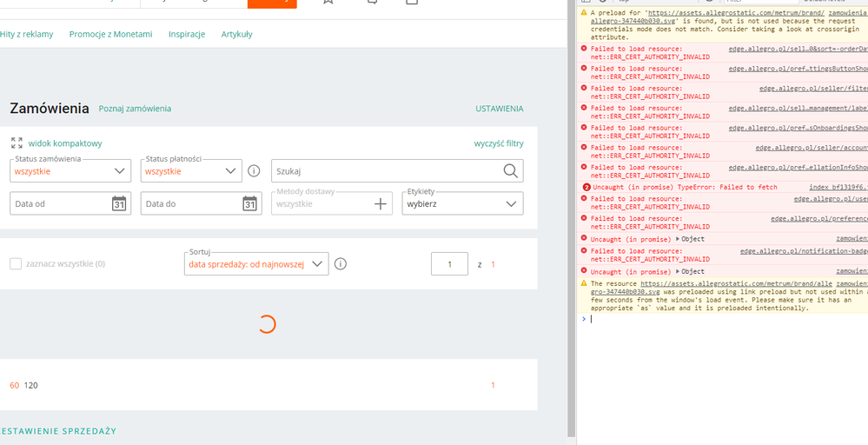Image resolution: width=868 pixels, height=445 pixels.
Task: Click info icon beside Status płatności
Action: click(x=254, y=171)
